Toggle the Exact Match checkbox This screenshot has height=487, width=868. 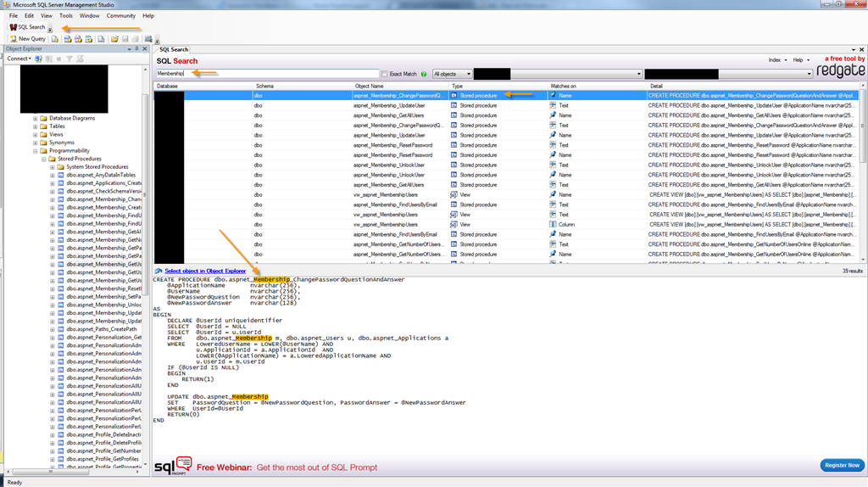[384, 74]
